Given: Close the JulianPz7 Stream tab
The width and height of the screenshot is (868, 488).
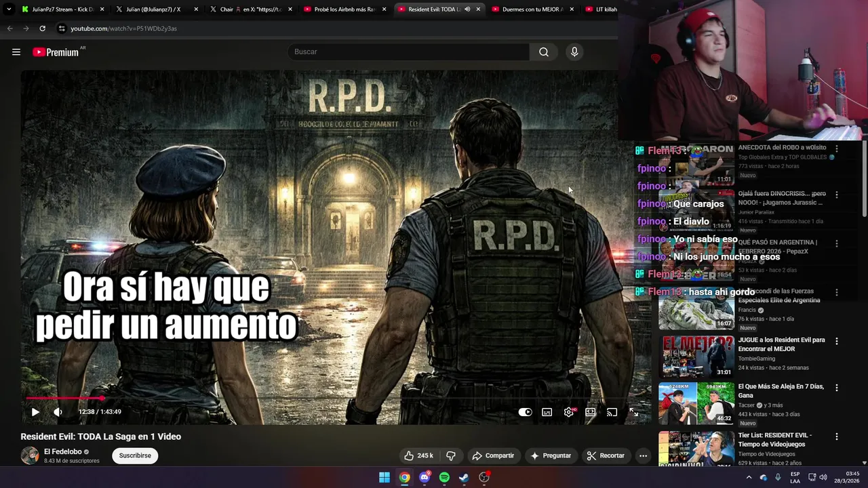Looking at the screenshot, I should 102,9.
